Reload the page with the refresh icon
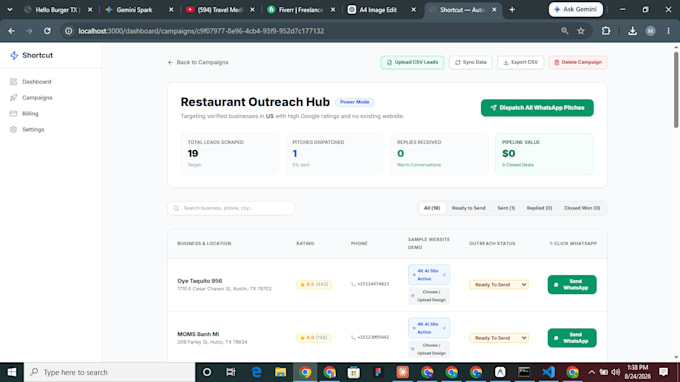This screenshot has width=680, height=382. point(47,31)
